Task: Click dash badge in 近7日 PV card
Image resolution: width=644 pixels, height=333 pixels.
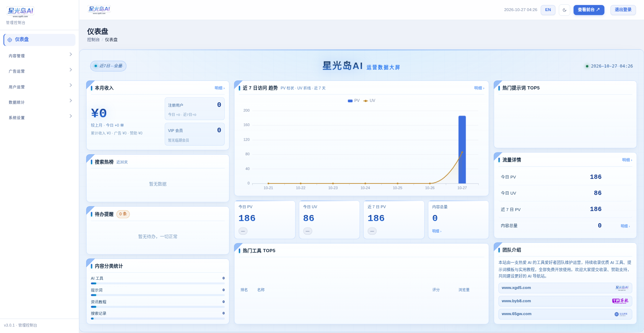Action: 372,231
